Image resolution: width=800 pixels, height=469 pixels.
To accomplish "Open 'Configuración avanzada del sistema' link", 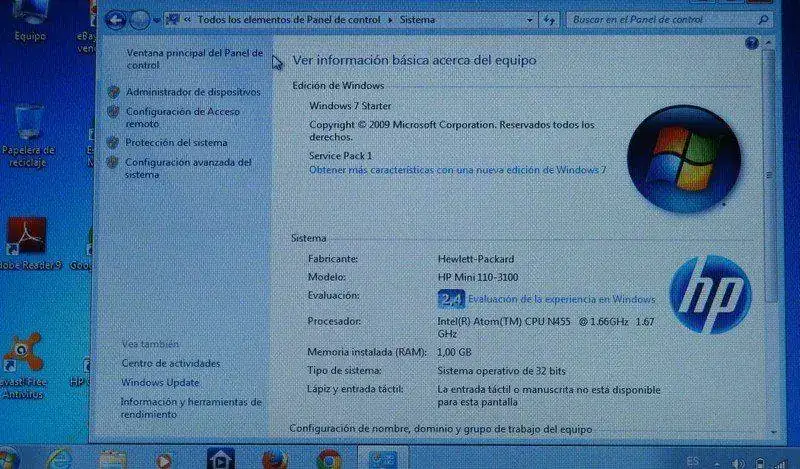I will [x=188, y=168].
